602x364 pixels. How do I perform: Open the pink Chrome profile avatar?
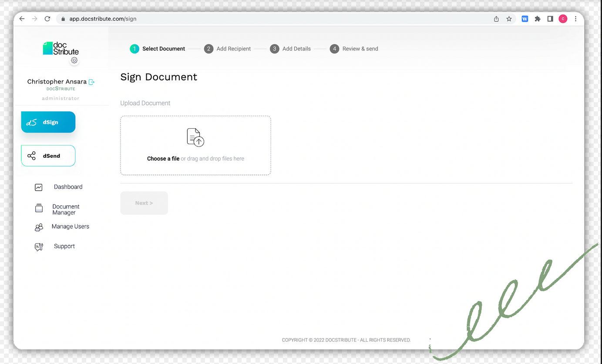click(563, 19)
